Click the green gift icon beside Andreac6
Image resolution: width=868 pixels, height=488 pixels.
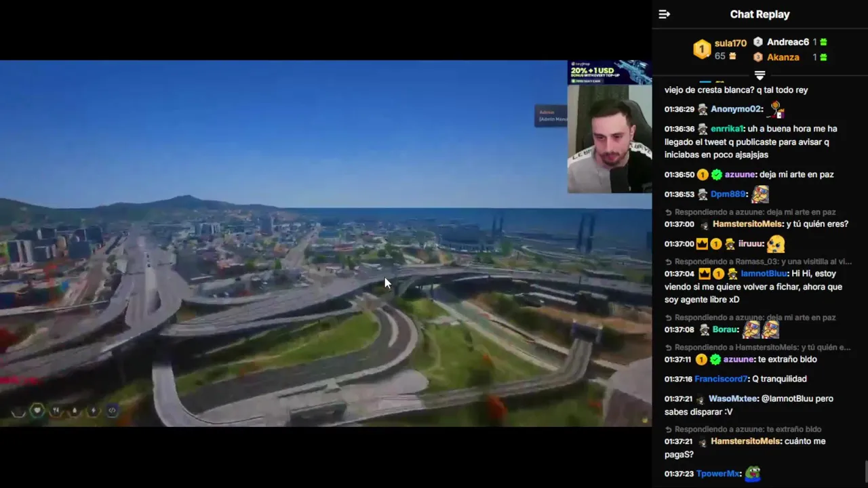tap(823, 42)
